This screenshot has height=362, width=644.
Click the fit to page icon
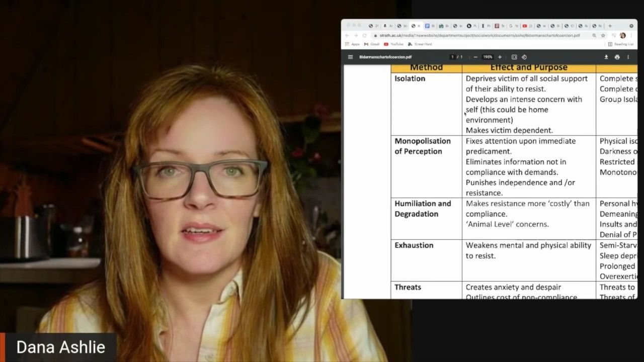pos(514,57)
